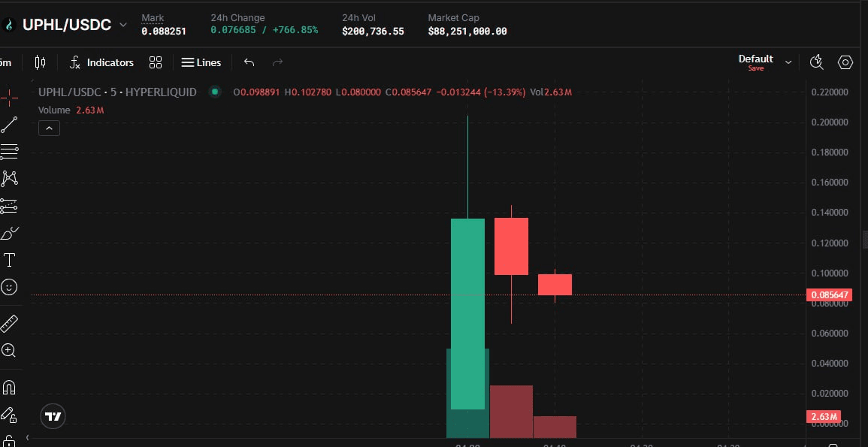868x447 pixels.
Task: Open the chart settings hexagon
Action: tap(845, 62)
